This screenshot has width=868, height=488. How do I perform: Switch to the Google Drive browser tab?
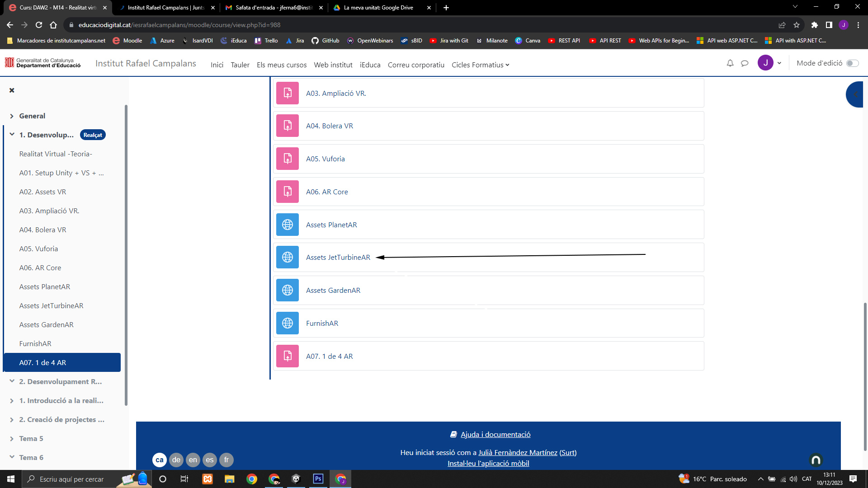[x=378, y=8]
